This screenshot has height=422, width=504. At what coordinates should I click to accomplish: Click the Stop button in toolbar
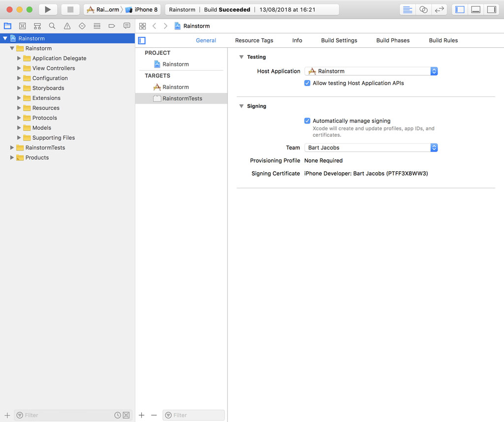click(x=70, y=9)
